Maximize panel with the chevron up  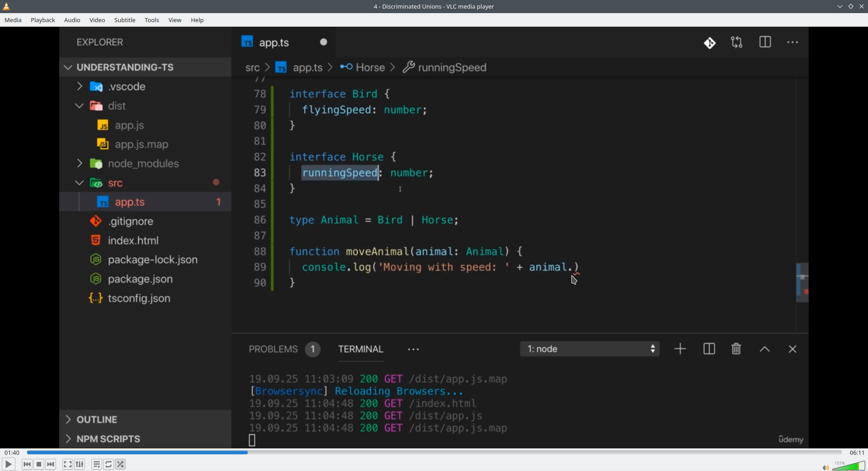point(764,349)
